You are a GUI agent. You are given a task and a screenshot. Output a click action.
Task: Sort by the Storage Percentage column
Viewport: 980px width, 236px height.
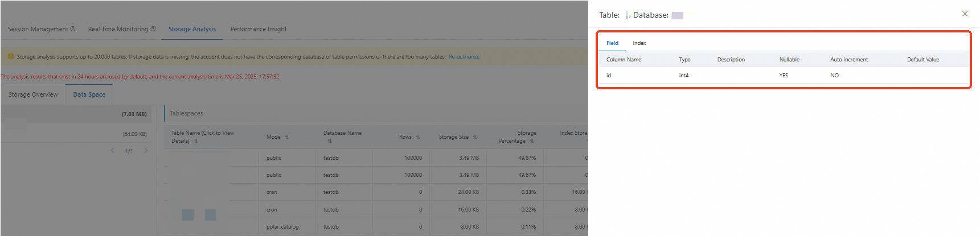[531, 141]
